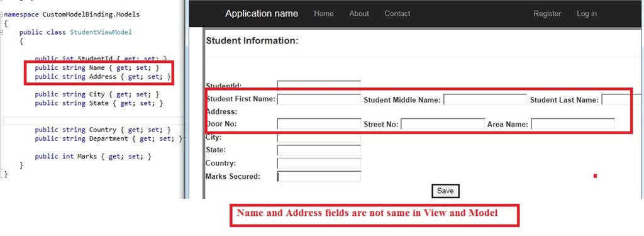Click into the City text box
The height and width of the screenshot is (236, 644).
coord(319,138)
